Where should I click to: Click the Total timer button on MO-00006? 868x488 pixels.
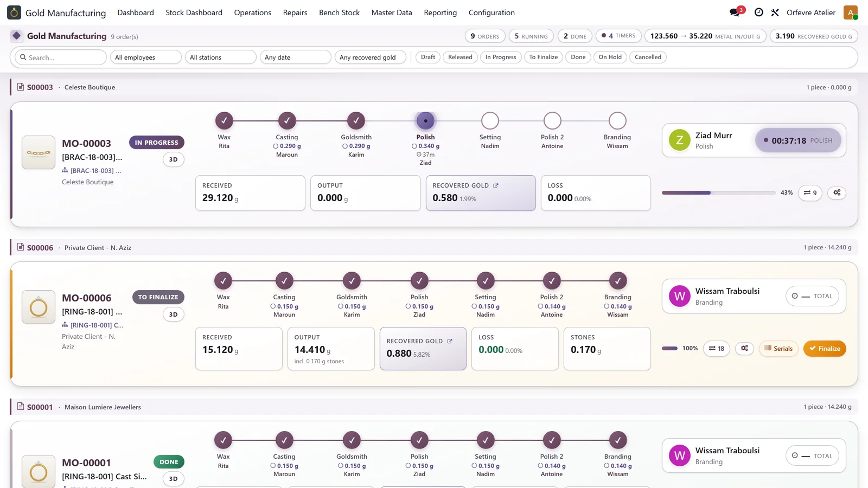pyautogui.click(x=812, y=296)
